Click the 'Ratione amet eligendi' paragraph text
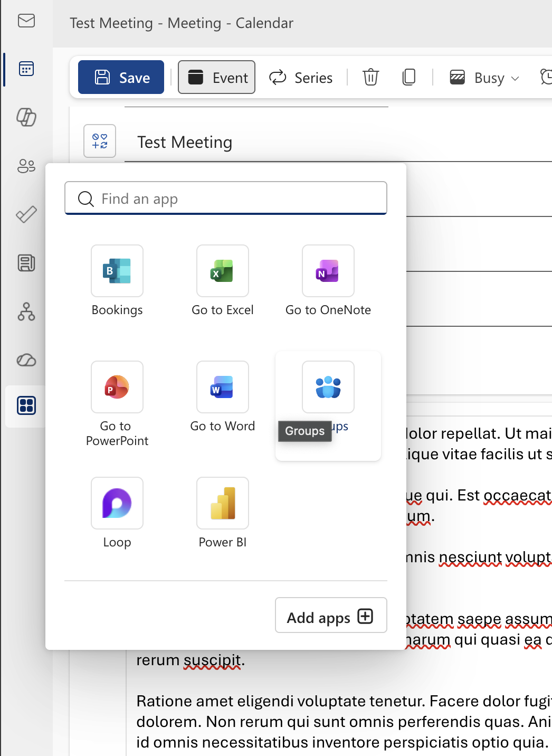Image resolution: width=552 pixels, height=756 pixels. click(x=344, y=722)
